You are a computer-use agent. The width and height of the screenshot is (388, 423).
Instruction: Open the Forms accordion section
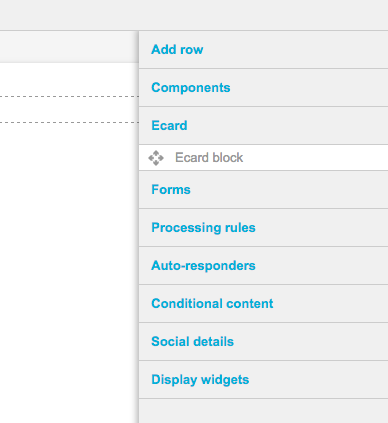[263, 190]
